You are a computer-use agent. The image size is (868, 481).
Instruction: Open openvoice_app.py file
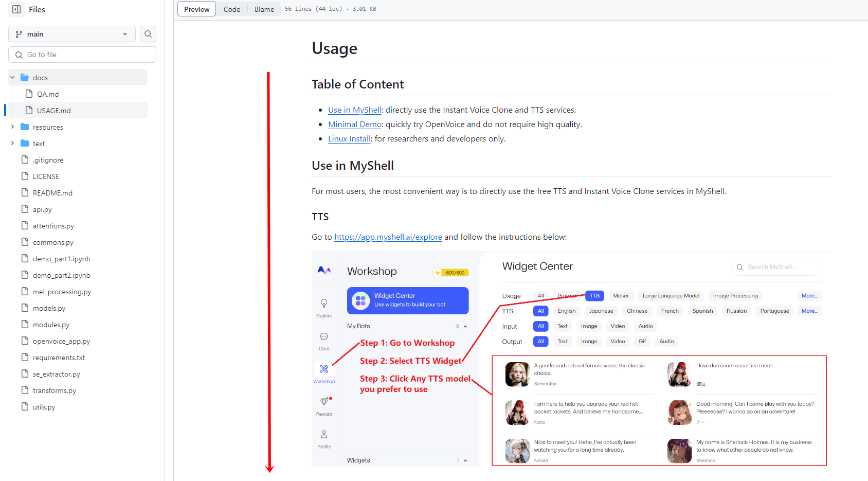[61, 341]
